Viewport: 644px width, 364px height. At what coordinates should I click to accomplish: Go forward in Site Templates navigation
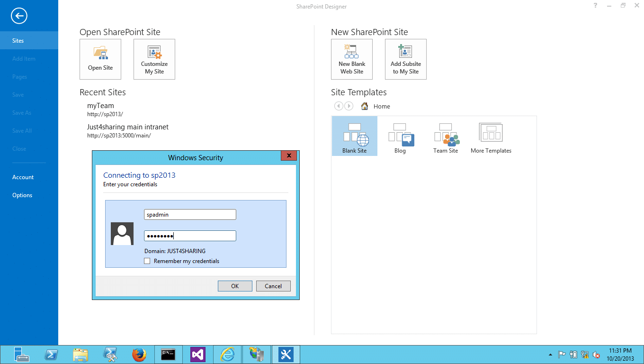[x=349, y=106]
